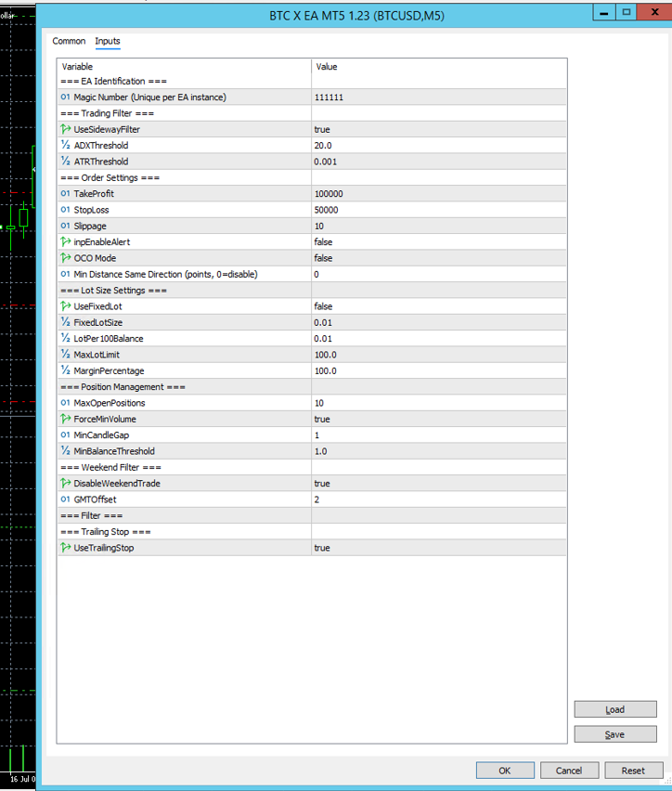Click the Value column header
The height and width of the screenshot is (791, 672).
click(439, 67)
